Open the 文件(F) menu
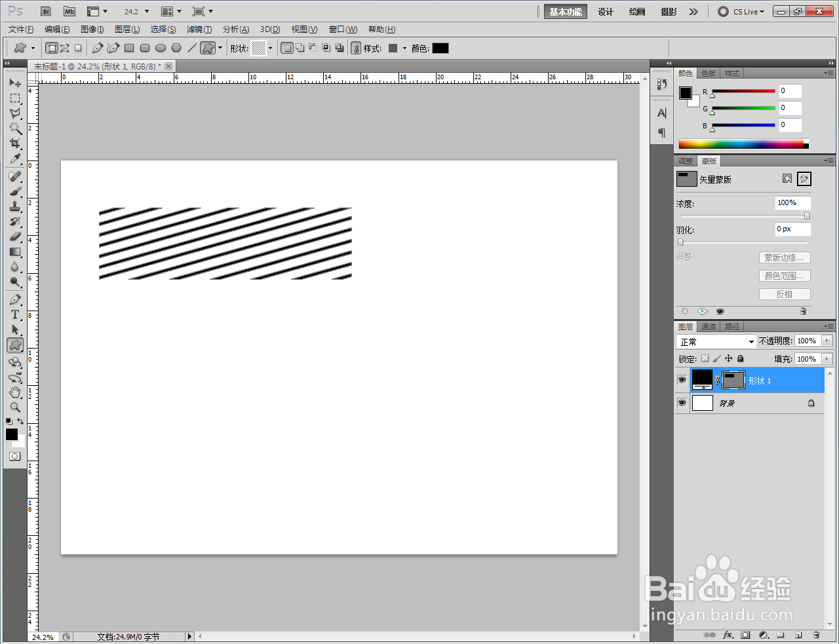839x644 pixels. coord(21,29)
